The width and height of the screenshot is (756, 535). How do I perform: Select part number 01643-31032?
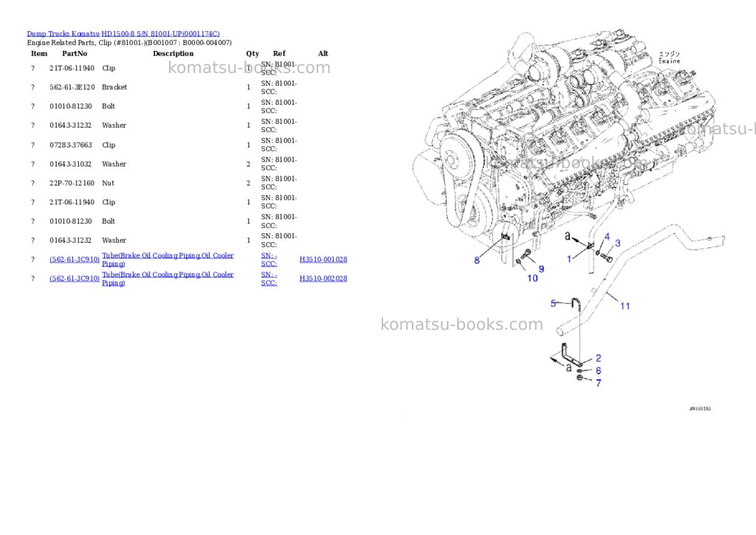click(71, 164)
